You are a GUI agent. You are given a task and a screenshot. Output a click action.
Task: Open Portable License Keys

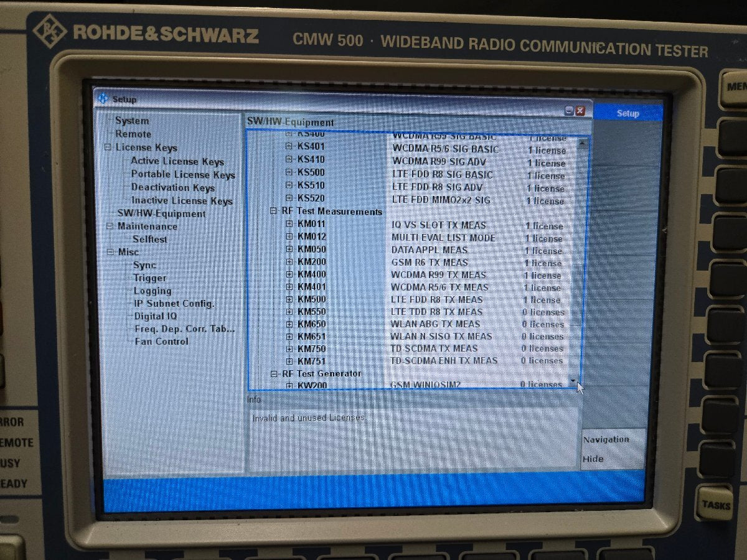[183, 175]
